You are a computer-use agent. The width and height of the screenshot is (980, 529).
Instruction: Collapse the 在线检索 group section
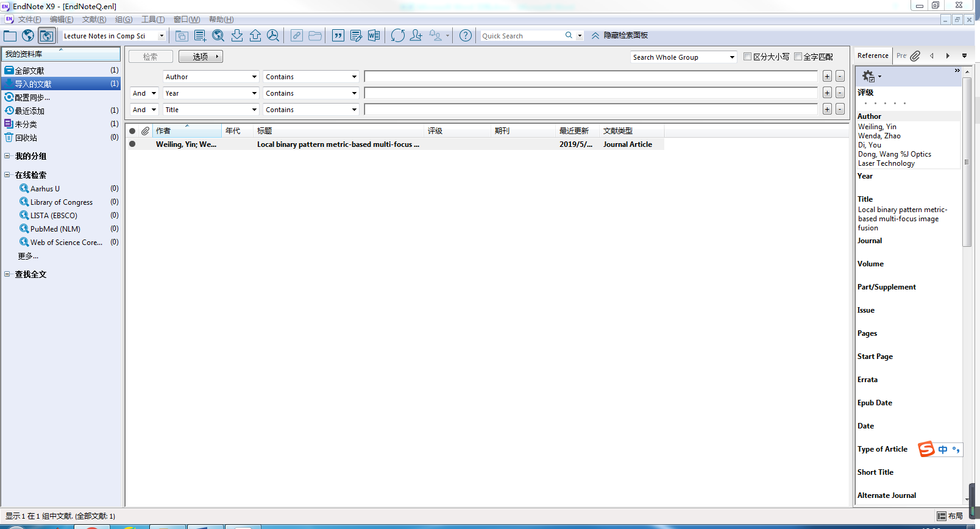(x=7, y=175)
